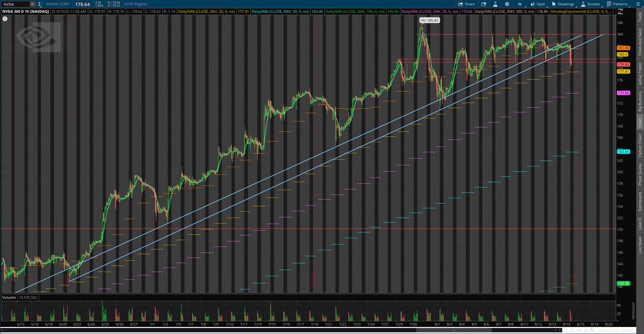
Task: Click the Hi: 185.43 price bubble
Action: [429, 20]
